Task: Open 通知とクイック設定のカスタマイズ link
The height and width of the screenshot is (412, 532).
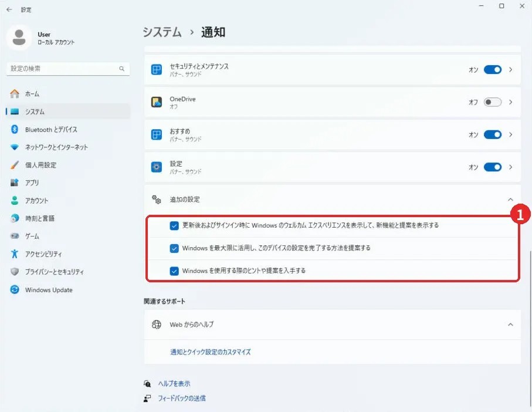Action: (x=211, y=352)
